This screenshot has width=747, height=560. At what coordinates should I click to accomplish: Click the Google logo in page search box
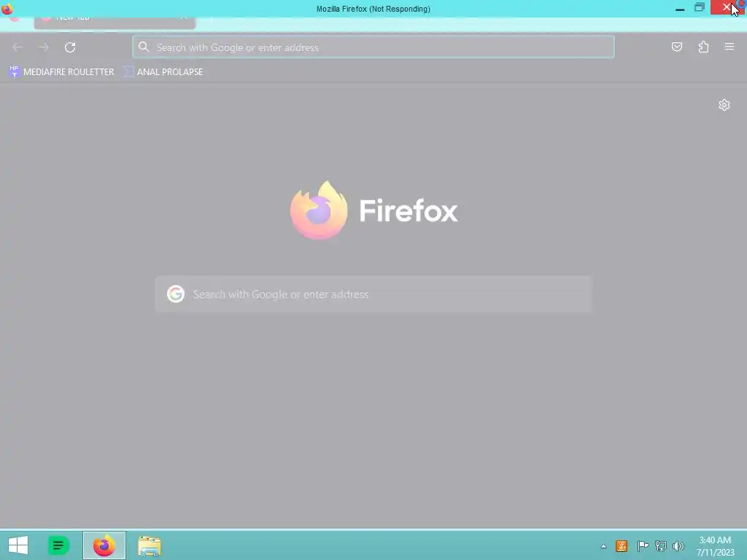click(x=176, y=294)
